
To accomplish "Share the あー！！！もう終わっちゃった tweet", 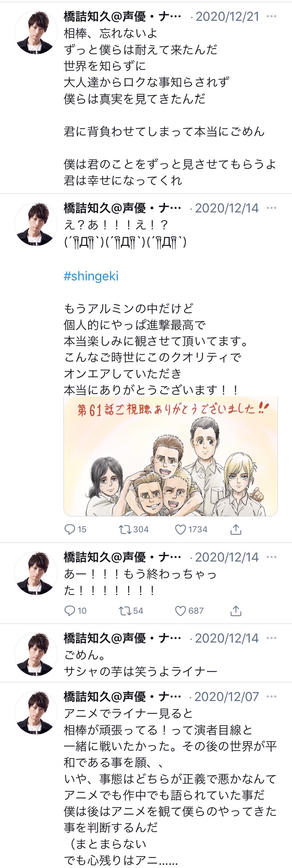I will [x=236, y=610].
